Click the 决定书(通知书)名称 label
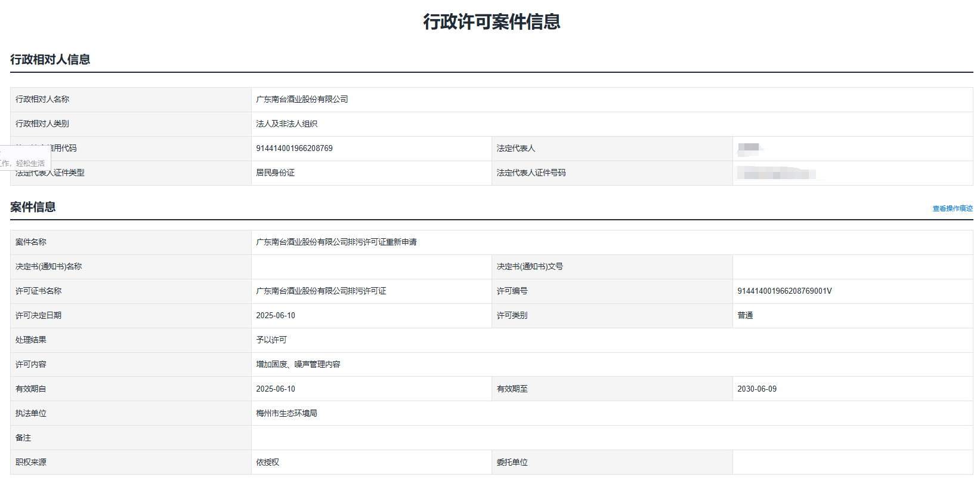This screenshot has height=480, width=980. [x=49, y=267]
